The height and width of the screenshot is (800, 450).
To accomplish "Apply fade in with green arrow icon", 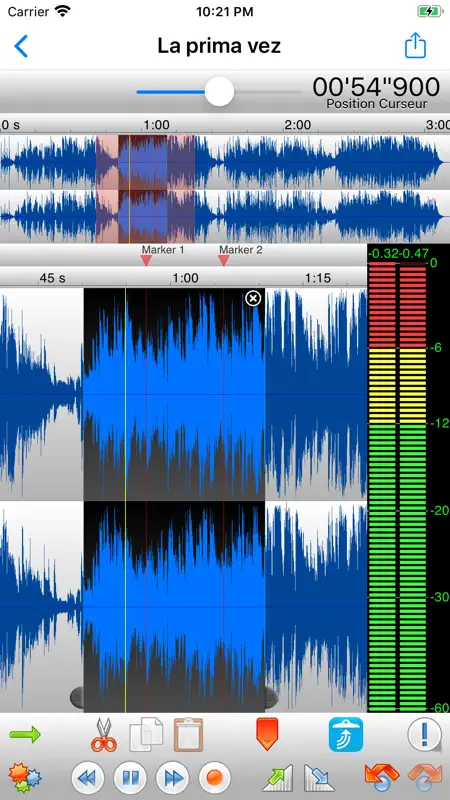I will pyautogui.click(x=278, y=778).
